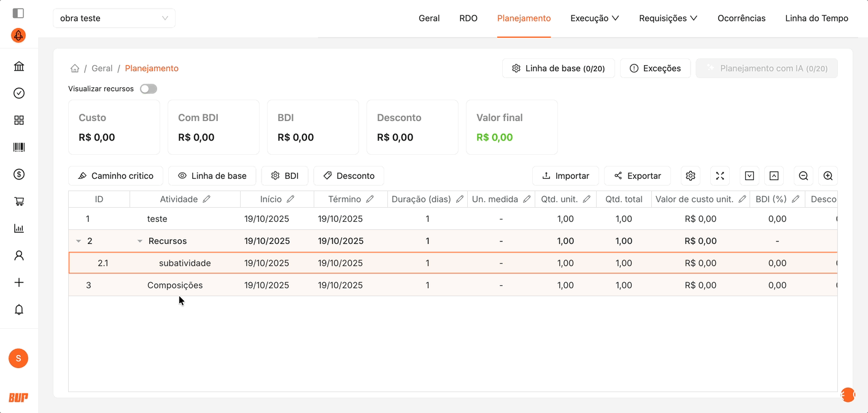Open the obra teste project dropdown
This screenshot has height=413, width=868.
click(114, 18)
